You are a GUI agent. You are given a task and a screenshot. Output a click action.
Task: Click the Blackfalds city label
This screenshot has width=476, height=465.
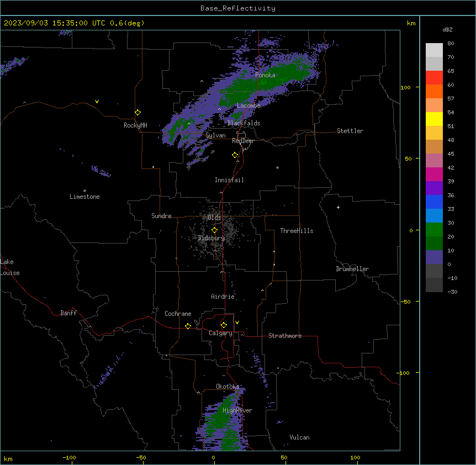click(244, 123)
